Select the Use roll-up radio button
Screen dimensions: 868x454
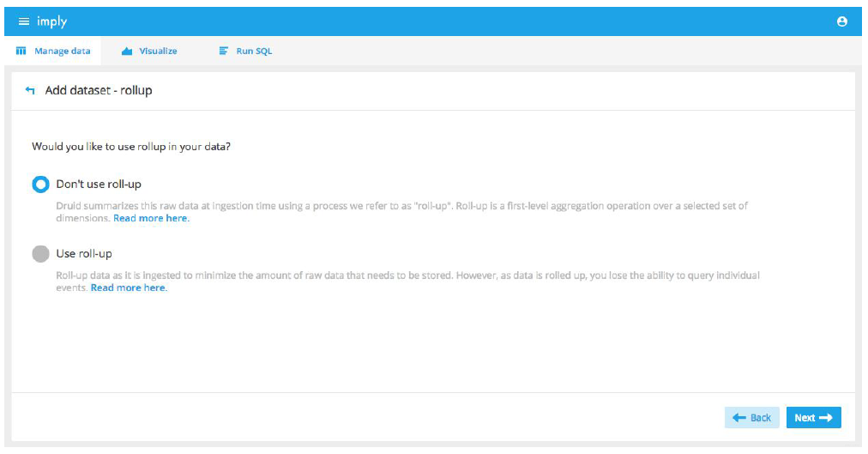pos(40,254)
